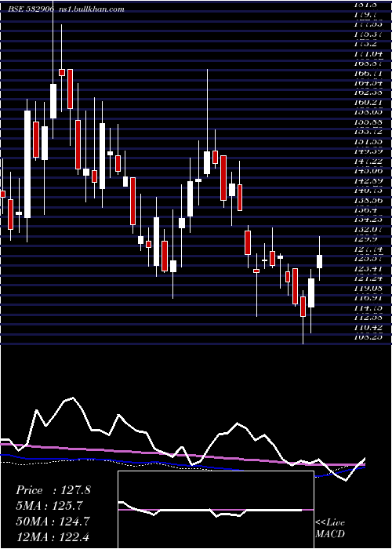Click the 171.04 price axis label
Viewport: 392px width, 549px height.
pos(368,53)
